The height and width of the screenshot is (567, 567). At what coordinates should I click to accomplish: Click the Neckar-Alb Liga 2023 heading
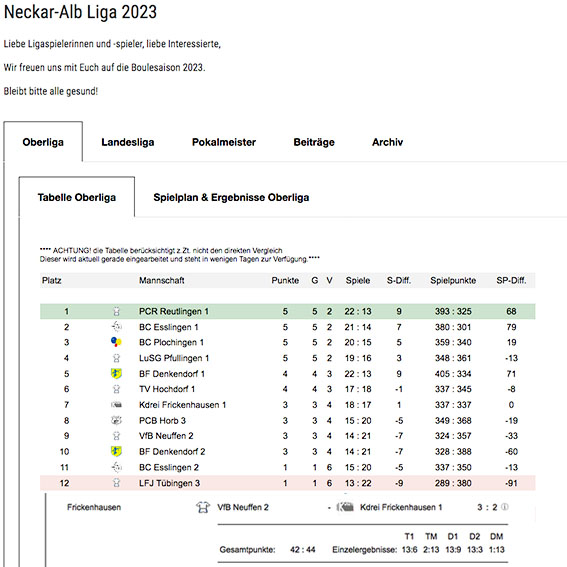coord(80,12)
